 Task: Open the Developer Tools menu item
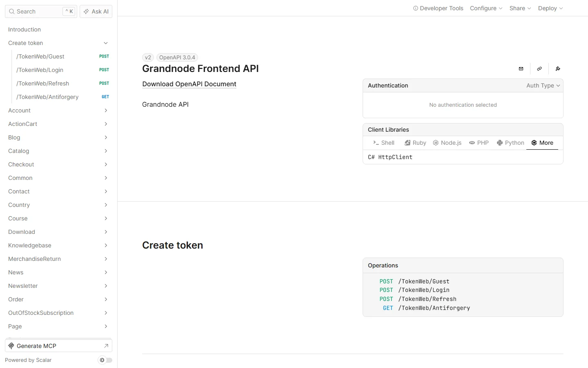click(438, 8)
